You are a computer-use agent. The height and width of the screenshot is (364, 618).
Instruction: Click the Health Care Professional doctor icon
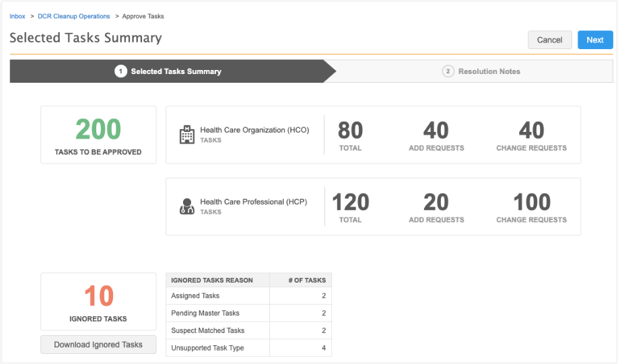(x=186, y=207)
